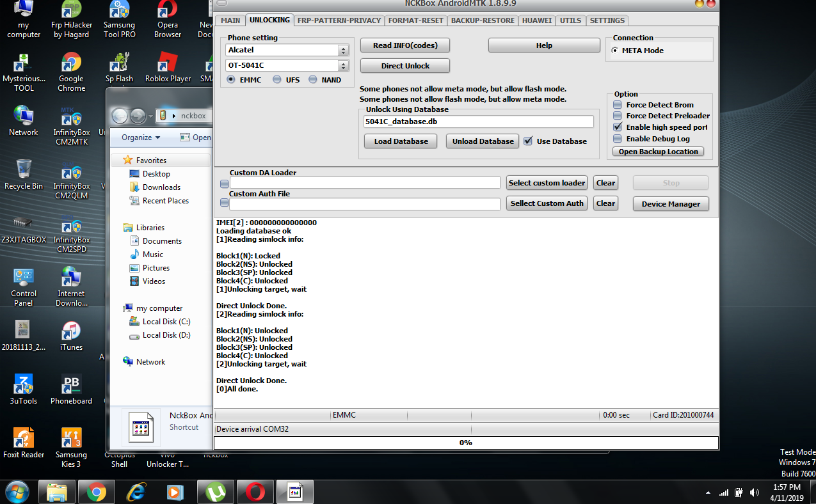The height and width of the screenshot is (504, 816).
Task: Open 3uTools desktop icon
Action: click(x=24, y=390)
